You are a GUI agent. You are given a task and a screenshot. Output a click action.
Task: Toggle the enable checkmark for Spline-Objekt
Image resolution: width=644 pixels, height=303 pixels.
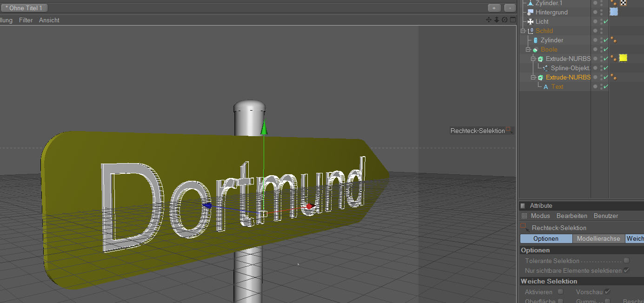pos(605,68)
